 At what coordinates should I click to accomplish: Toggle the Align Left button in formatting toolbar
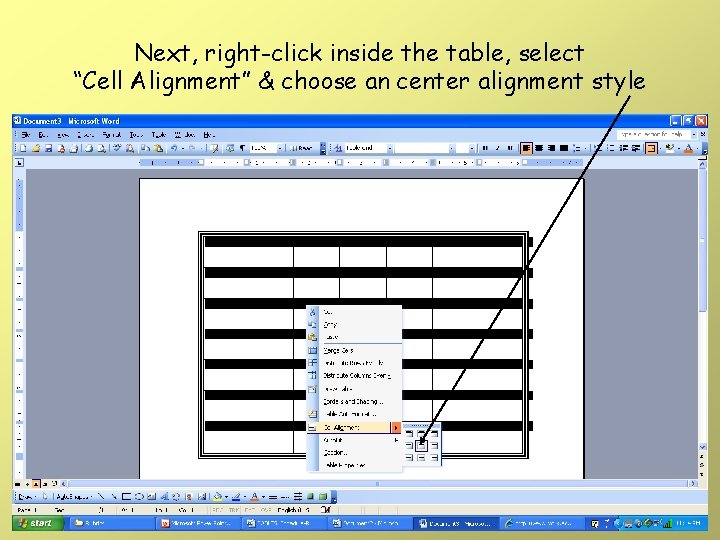526,148
